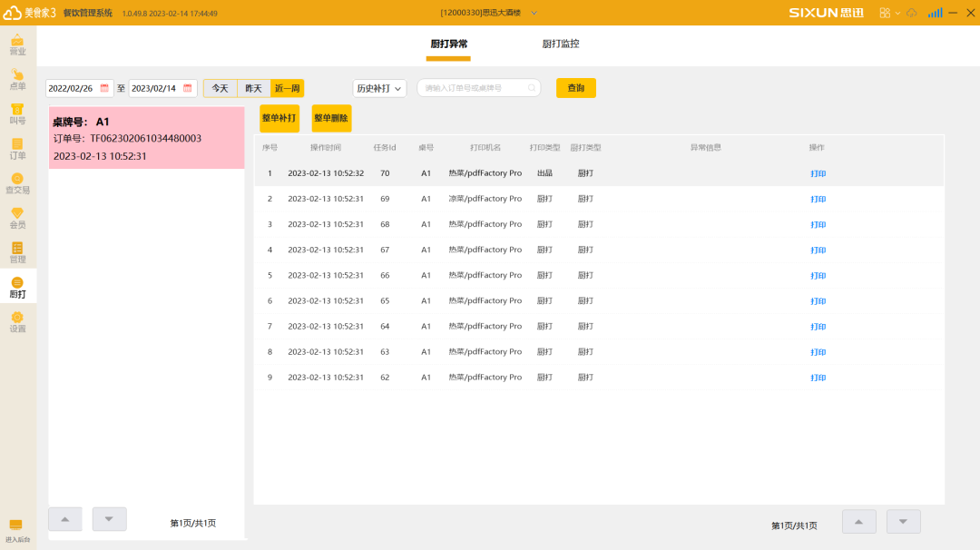Go to 叫号 (Queue calling) module
The height and width of the screenshot is (550, 980).
pos(17,113)
